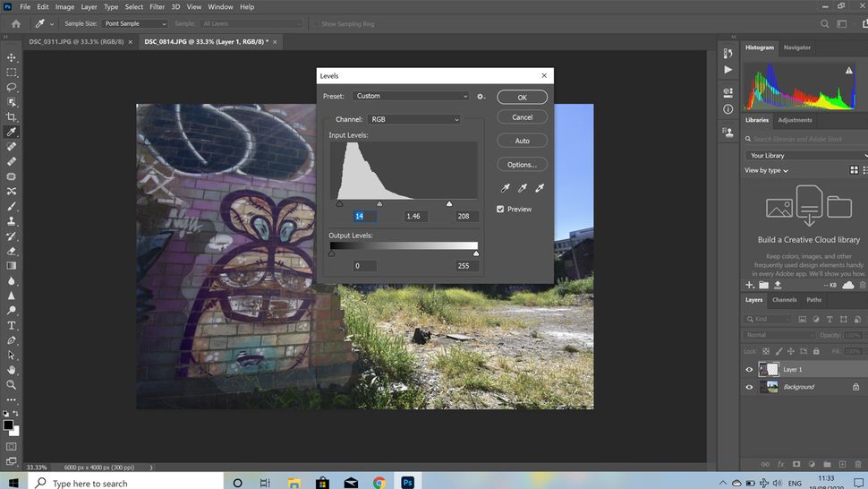The image size is (868, 489).
Task: Add new library item plus icon
Action: click(x=750, y=285)
